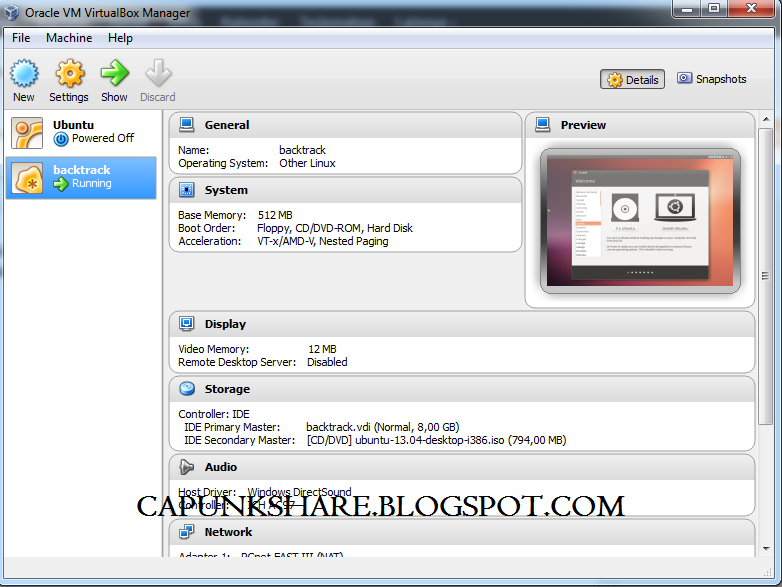Click the System section chip icon
Image resolution: width=782 pixels, height=587 pixels.
click(187, 190)
